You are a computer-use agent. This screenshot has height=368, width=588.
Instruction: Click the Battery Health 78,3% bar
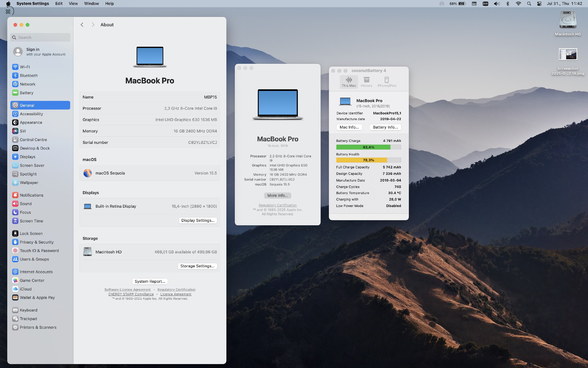point(369,160)
